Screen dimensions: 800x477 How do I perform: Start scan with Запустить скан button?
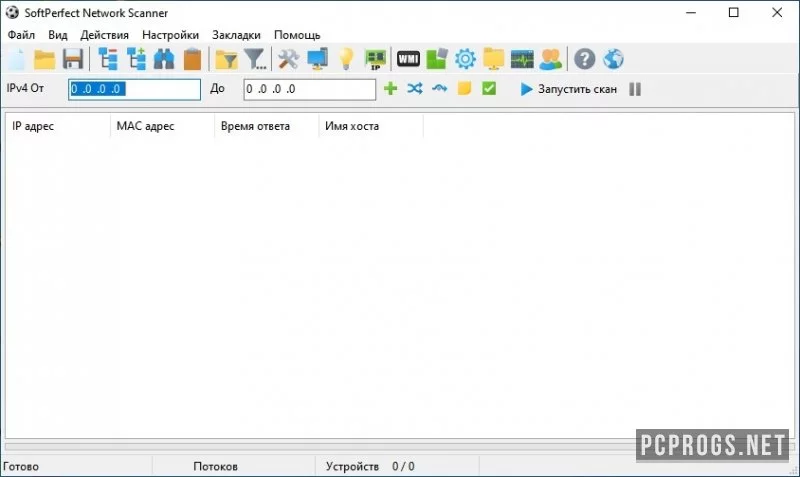[568, 89]
